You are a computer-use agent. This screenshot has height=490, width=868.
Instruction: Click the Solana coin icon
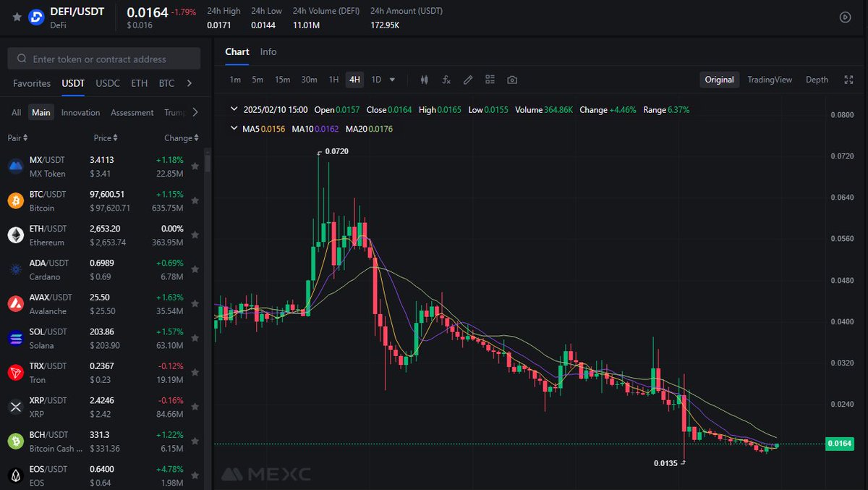16,338
